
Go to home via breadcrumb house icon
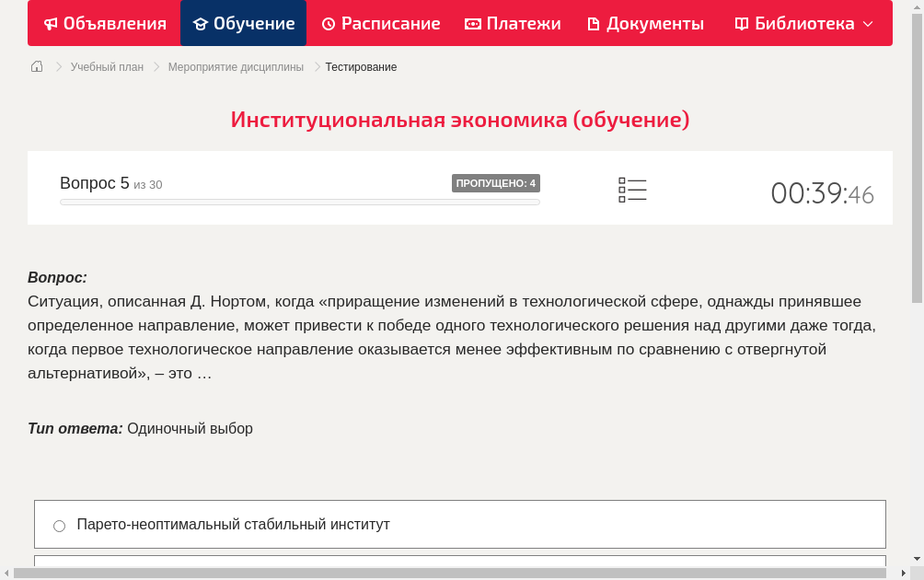pos(37,66)
